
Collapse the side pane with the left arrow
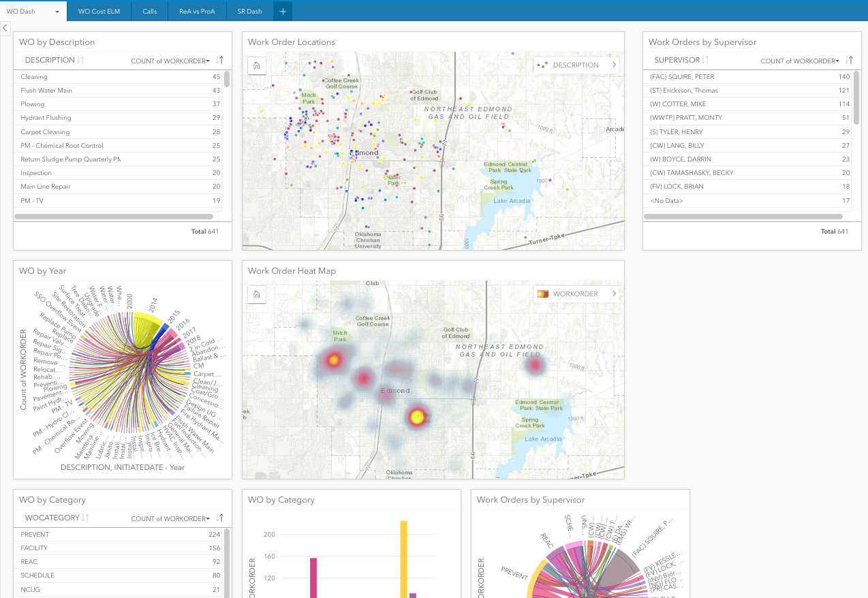point(5,28)
